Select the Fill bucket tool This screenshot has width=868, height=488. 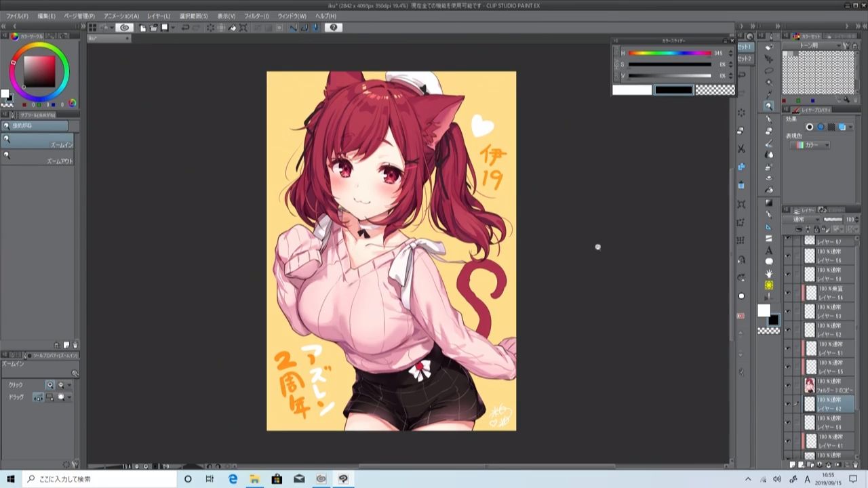(x=769, y=190)
